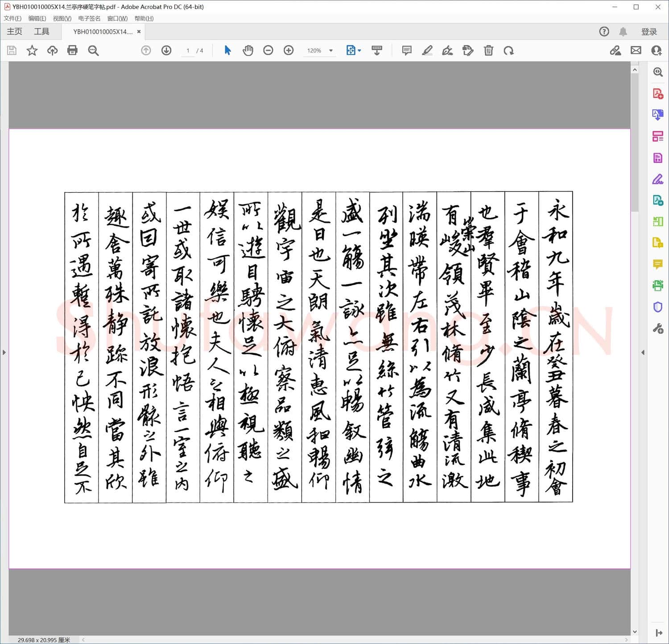Open Protect shield tool in right pane
669x644 pixels.
tap(658, 307)
